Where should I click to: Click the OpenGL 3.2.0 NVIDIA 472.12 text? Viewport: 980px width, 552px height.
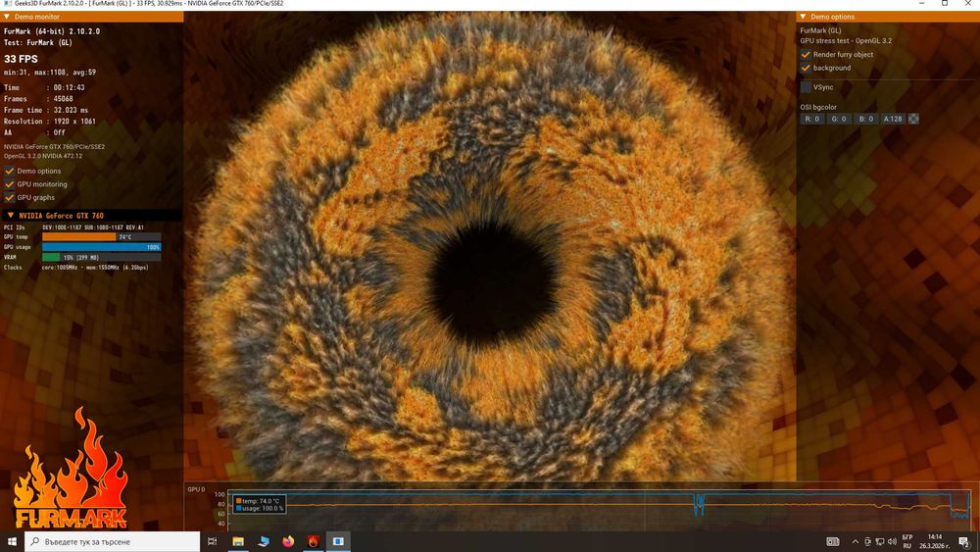(43, 156)
